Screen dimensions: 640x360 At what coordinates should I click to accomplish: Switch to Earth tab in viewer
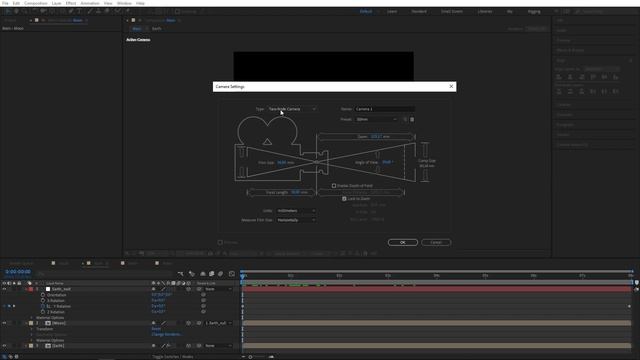pos(157,29)
